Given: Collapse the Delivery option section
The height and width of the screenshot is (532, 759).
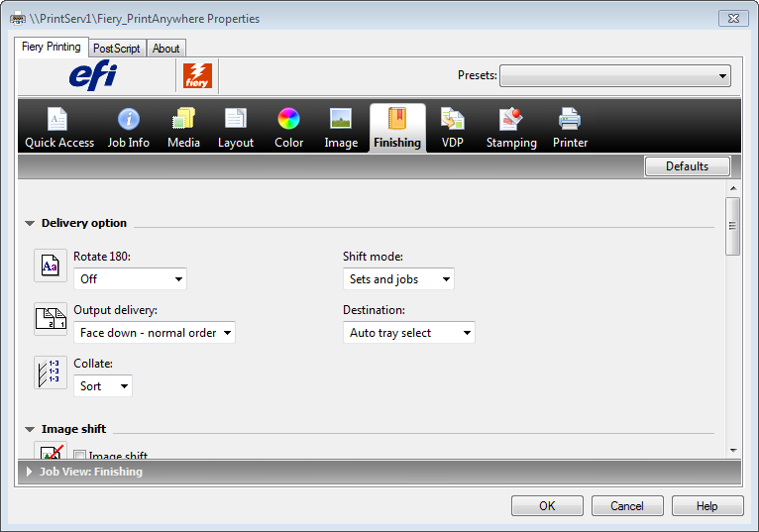Looking at the screenshot, I should [x=31, y=224].
